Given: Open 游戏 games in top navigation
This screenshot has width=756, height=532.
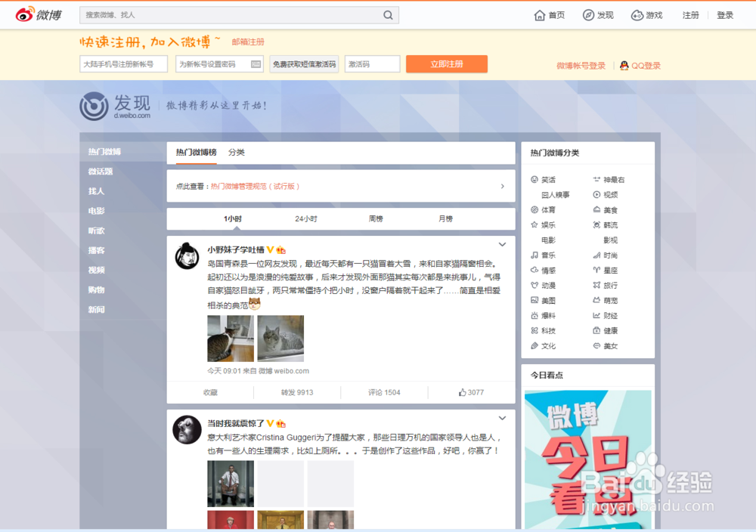Looking at the screenshot, I should tap(646, 15).
